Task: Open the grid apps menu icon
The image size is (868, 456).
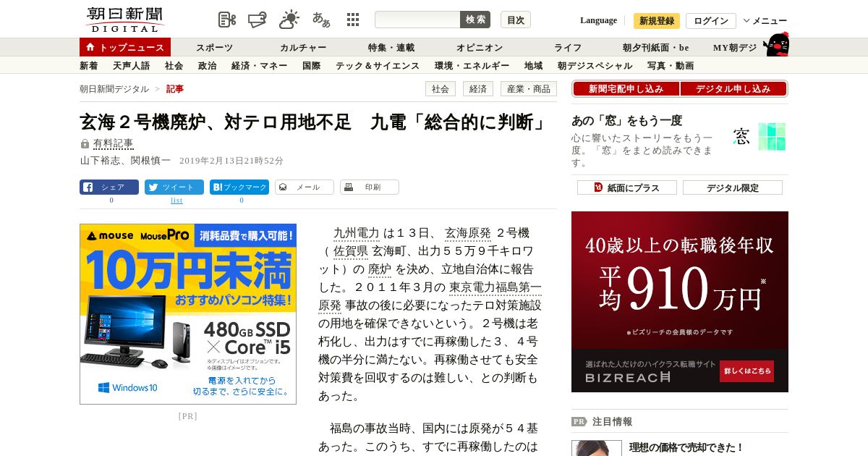Action: [353, 20]
